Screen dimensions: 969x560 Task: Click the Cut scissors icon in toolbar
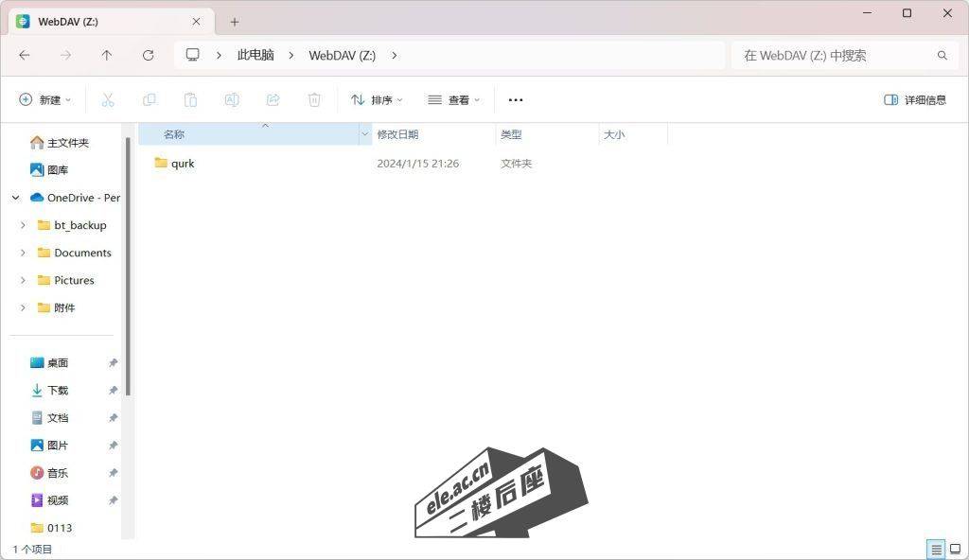click(x=107, y=99)
